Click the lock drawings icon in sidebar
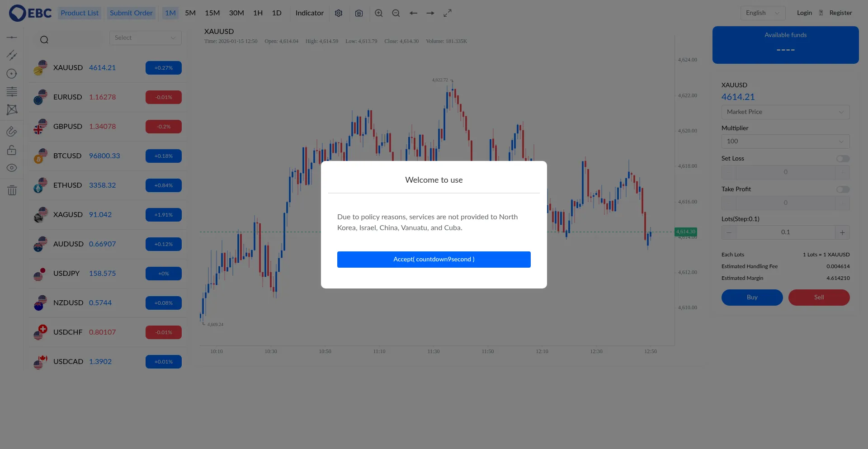868x449 pixels. [12, 150]
